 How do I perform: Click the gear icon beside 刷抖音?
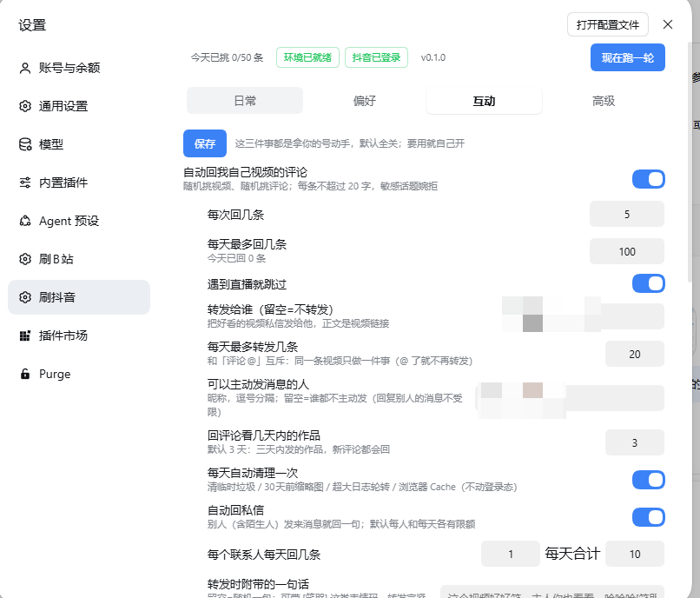click(25, 297)
